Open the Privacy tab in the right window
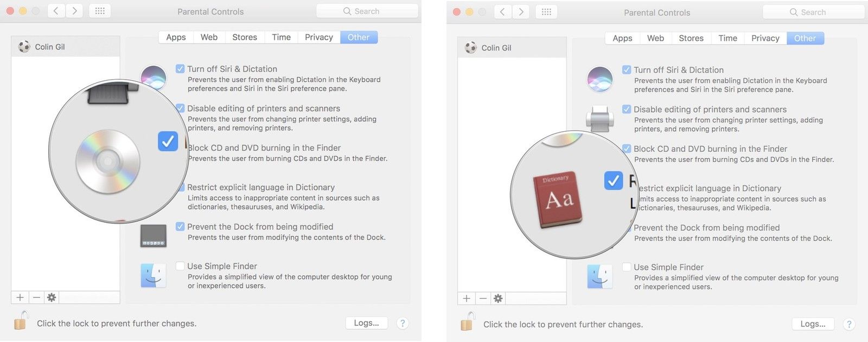Viewport: 868px width, 342px height. (765, 38)
